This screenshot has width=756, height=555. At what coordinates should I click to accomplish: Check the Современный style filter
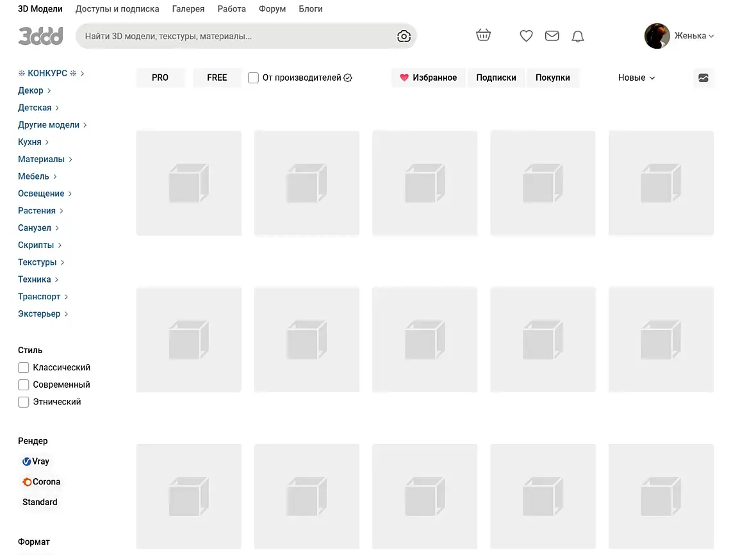click(23, 385)
